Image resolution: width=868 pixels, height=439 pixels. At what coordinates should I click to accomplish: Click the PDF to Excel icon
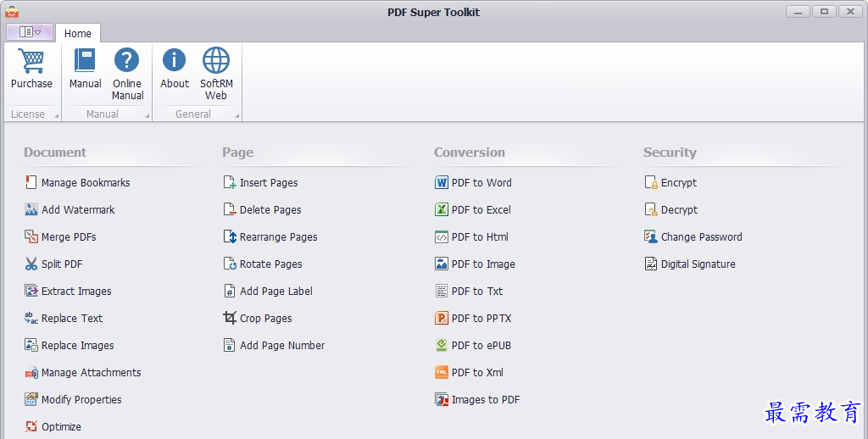tap(441, 209)
